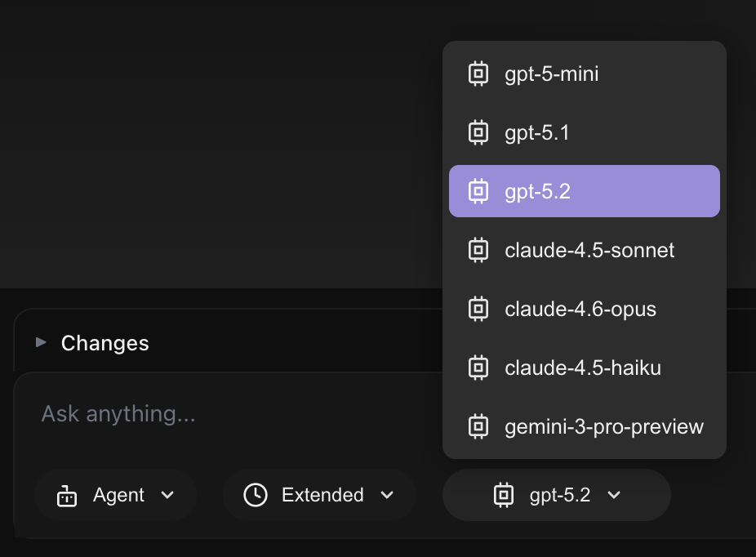Open the Extended reasoning dropdown chevron
The image size is (756, 557).
389,495
